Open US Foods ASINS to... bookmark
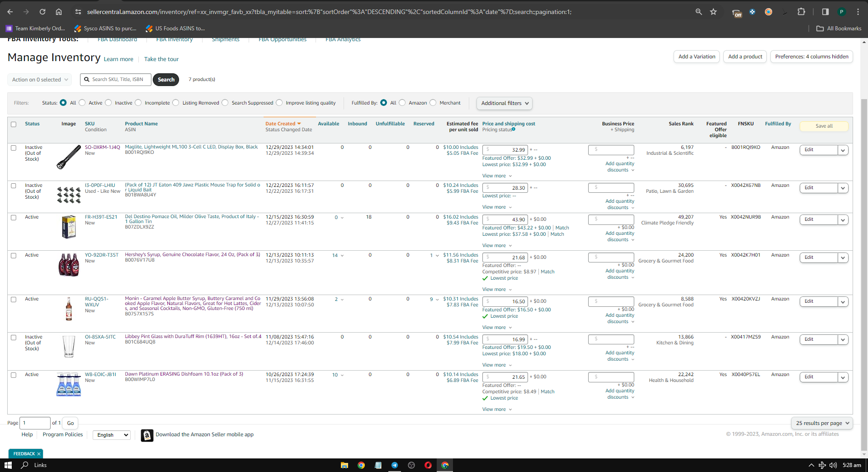The height and width of the screenshot is (472, 868). pyautogui.click(x=175, y=29)
